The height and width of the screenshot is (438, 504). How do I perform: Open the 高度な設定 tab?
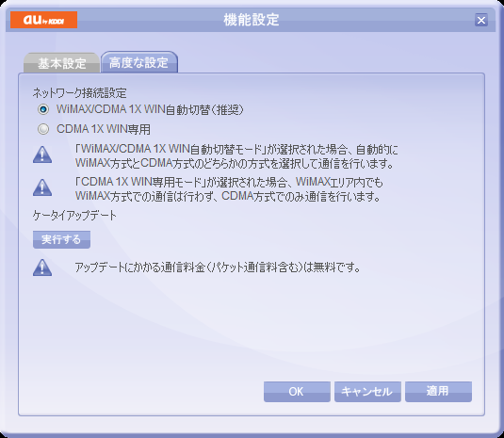[138, 62]
